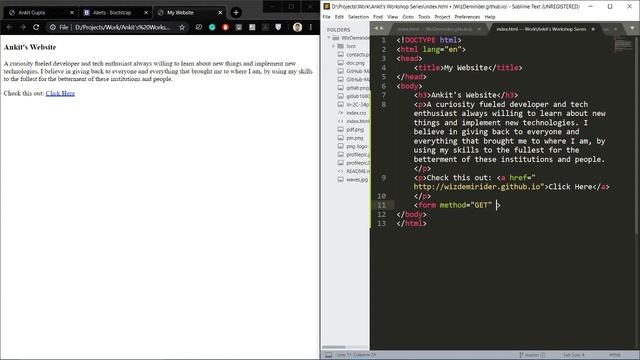
Task: Click the Chrome address bar URL
Action: (x=122, y=27)
